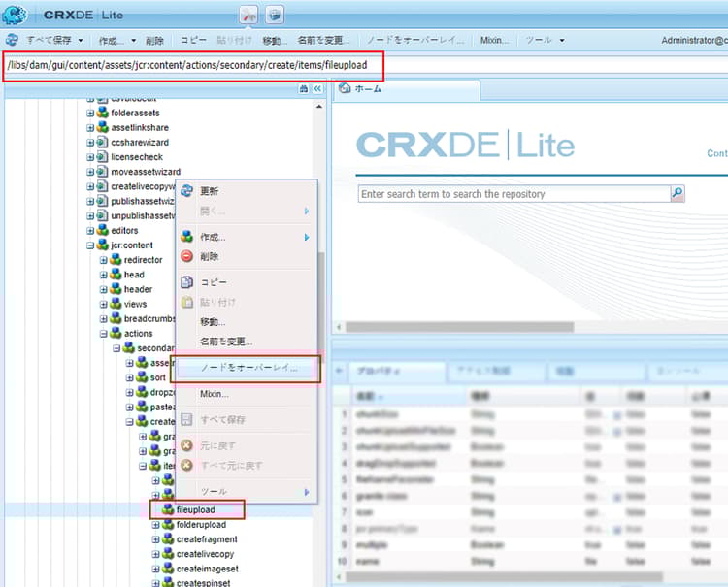Click 削除 button in the top toolbar

[154, 41]
